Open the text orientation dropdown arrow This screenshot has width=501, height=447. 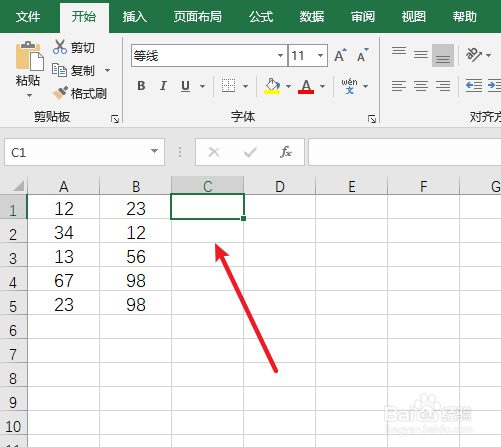(x=489, y=55)
